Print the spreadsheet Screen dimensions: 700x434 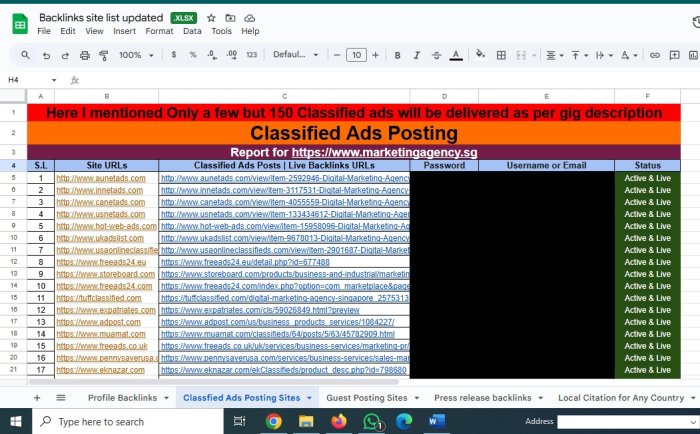point(84,55)
